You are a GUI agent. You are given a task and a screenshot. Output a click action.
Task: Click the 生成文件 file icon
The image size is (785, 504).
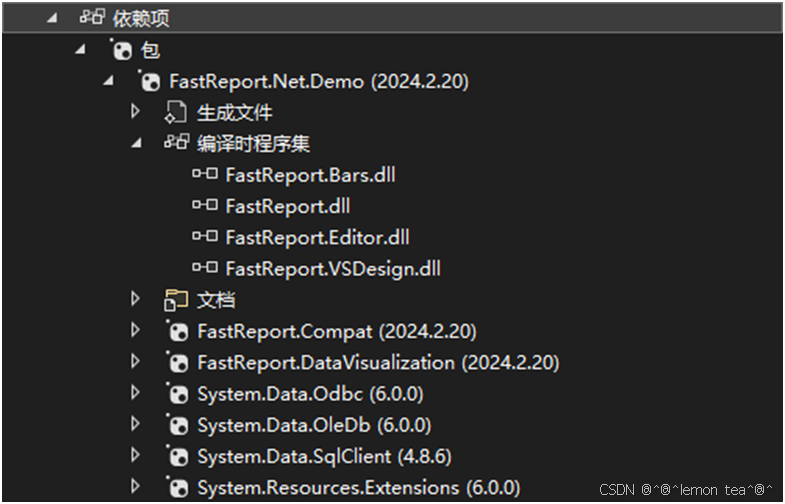coord(176,113)
